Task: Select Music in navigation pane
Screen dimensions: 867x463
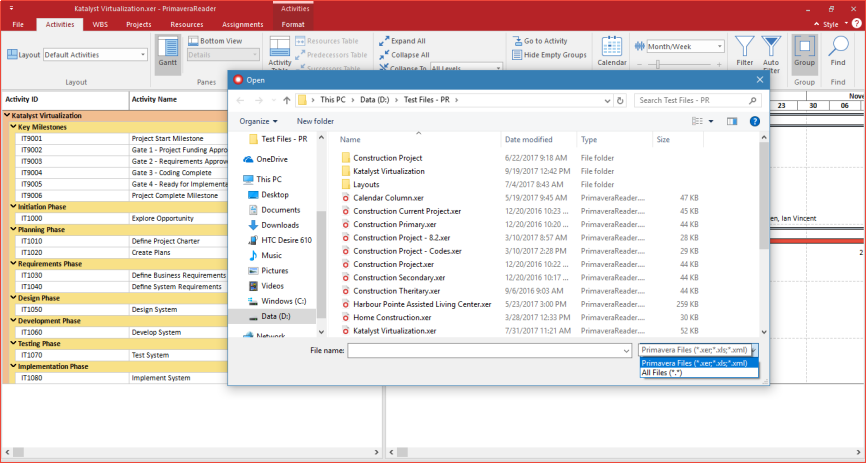Action: click(264, 256)
